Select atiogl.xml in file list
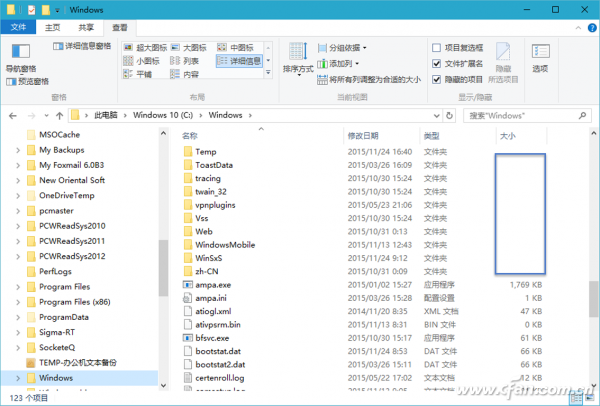The width and height of the screenshot is (600, 406). (x=213, y=311)
